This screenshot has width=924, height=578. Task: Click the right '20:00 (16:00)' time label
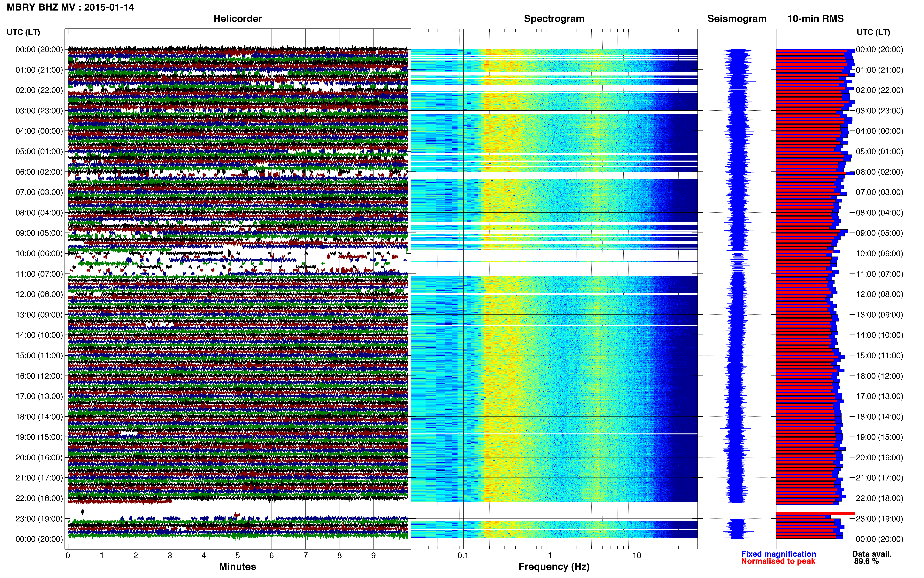click(880, 457)
